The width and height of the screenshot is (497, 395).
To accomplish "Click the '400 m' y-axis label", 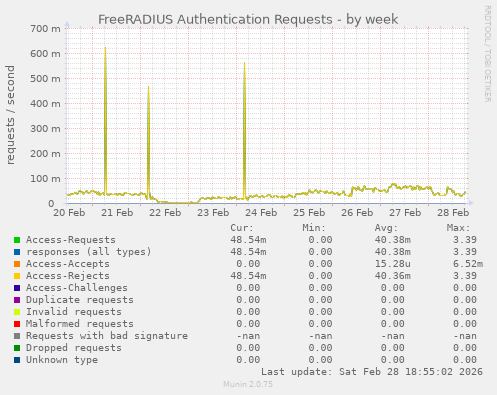I will click(45, 104).
